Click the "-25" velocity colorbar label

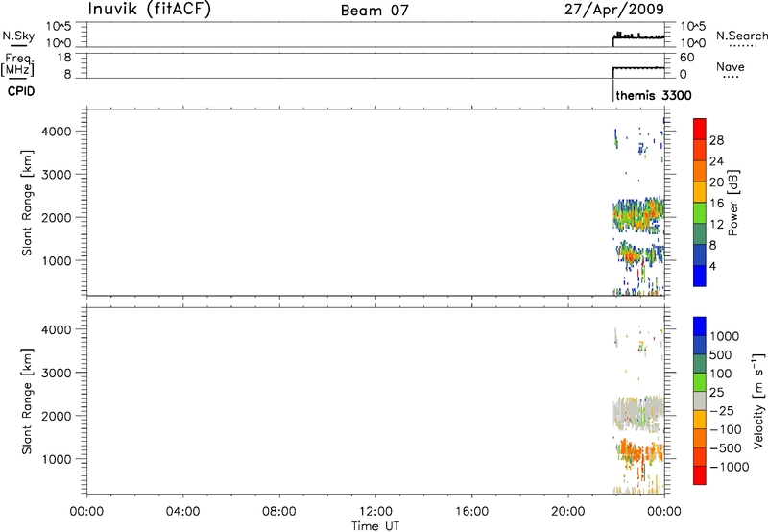pyautogui.click(x=721, y=411)
